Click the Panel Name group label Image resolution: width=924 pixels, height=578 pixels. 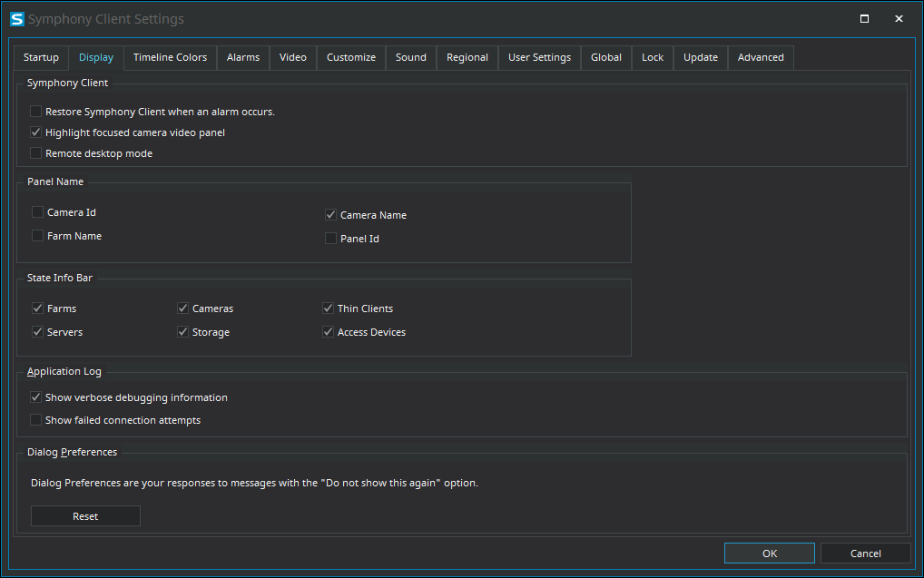[x=55, y=181]
